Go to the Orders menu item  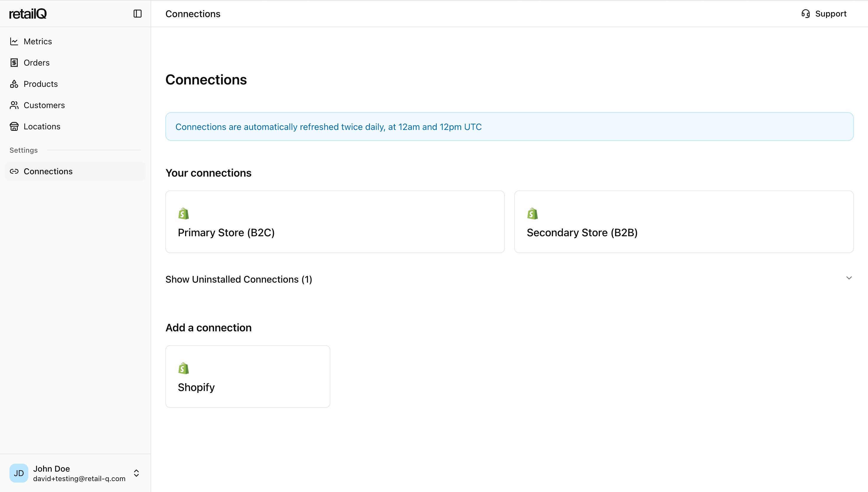point(37,63)
